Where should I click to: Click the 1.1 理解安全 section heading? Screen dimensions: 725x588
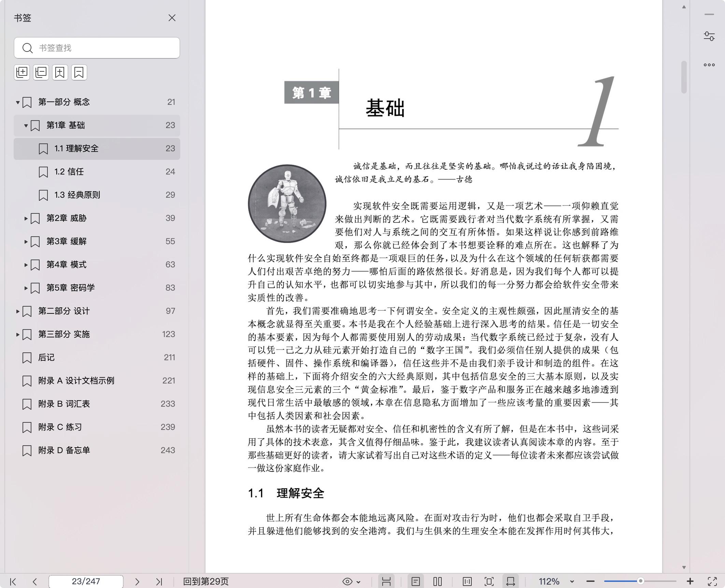click(286, 493)
